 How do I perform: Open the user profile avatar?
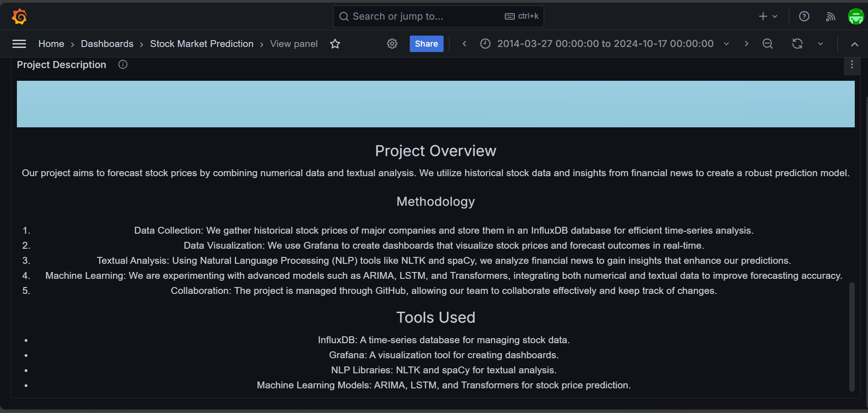click(856, 16)
